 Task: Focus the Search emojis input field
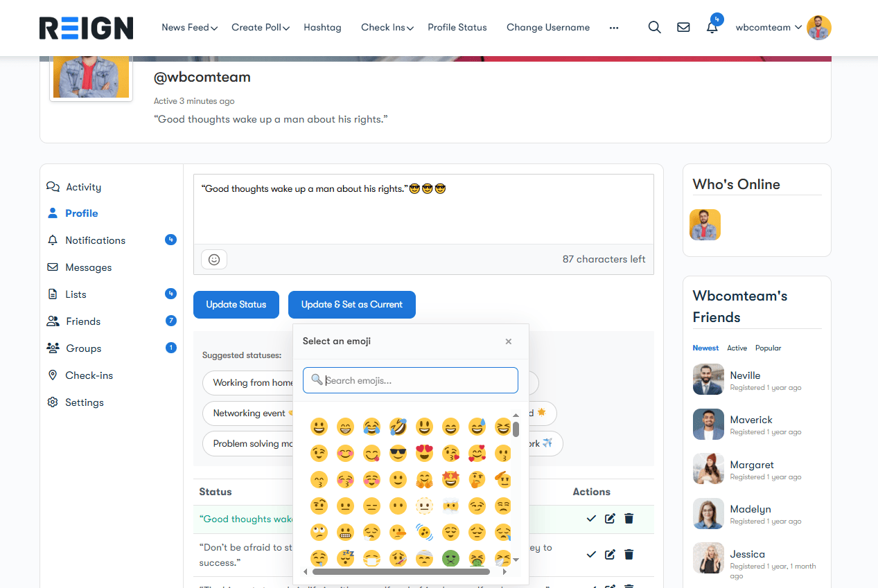(416, 380)
